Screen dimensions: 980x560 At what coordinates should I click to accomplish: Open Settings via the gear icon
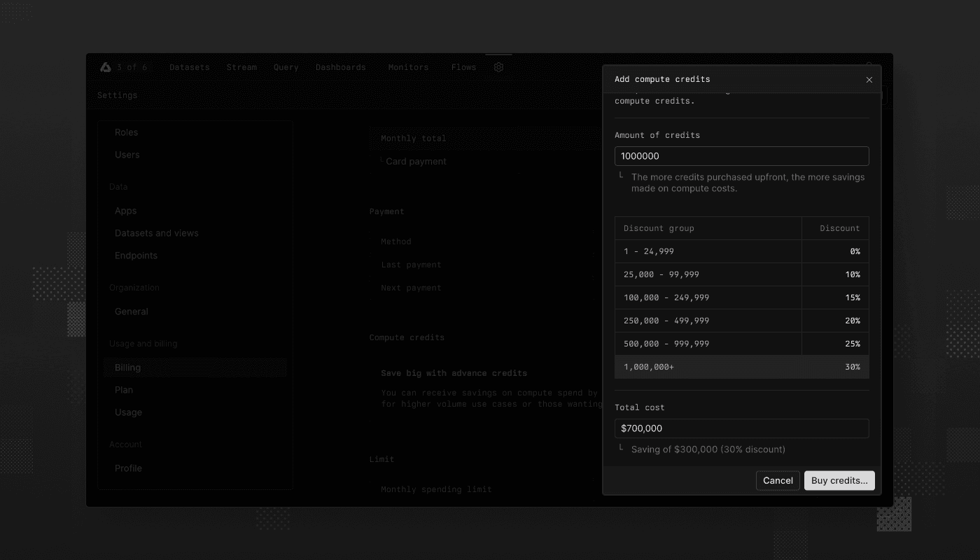click(498, 66)
